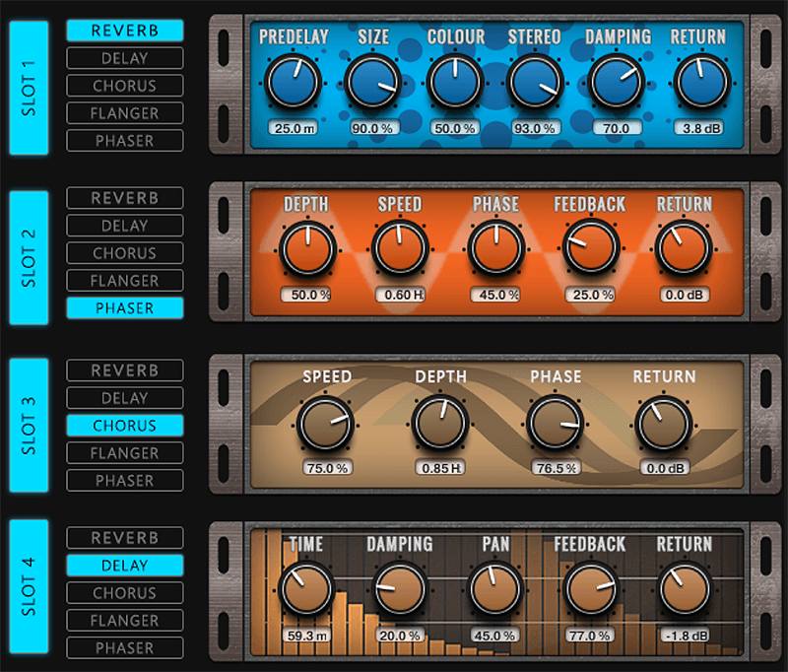The image size is (788, 672).
Task: Click the delay FEEDBACK knob
Action: (590, 589)
